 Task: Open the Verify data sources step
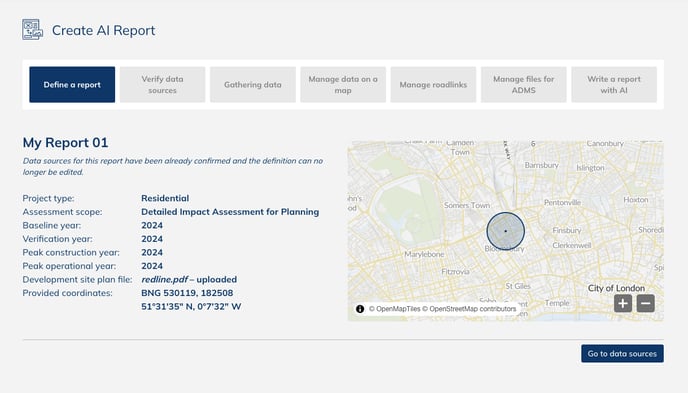point(162,85)
